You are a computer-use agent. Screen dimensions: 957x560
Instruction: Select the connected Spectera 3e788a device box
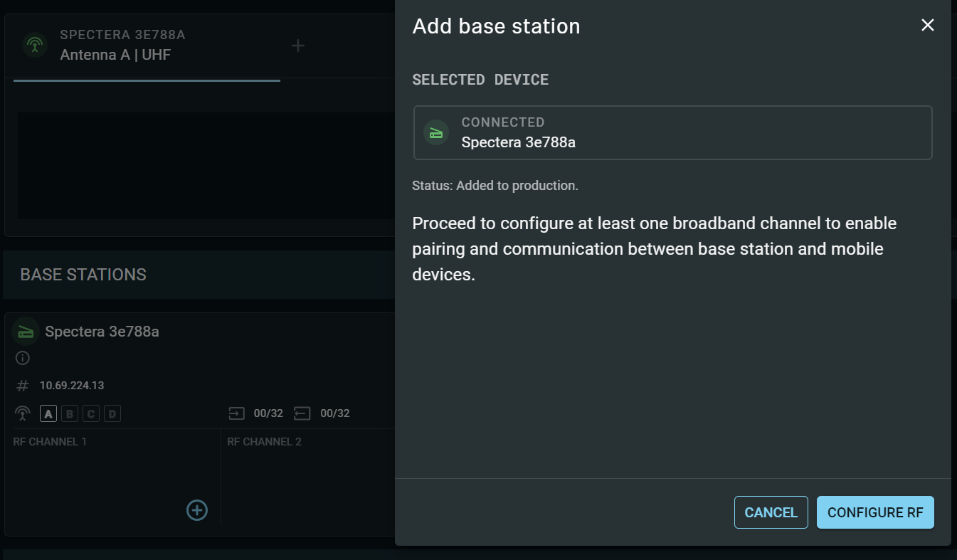(672, 132)
